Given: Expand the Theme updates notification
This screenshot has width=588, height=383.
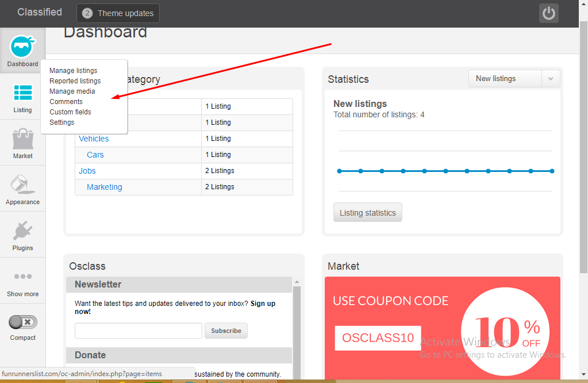Looking at the screenshot, I should [118, 13].
